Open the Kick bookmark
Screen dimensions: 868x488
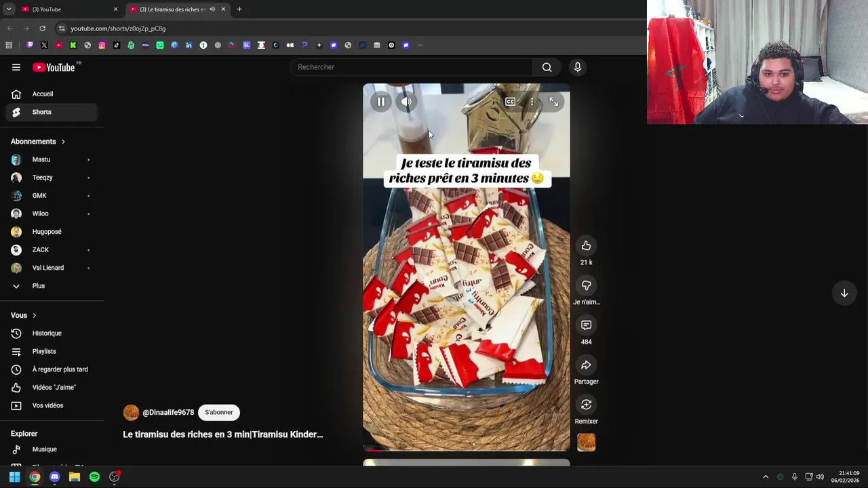(73, 45)
